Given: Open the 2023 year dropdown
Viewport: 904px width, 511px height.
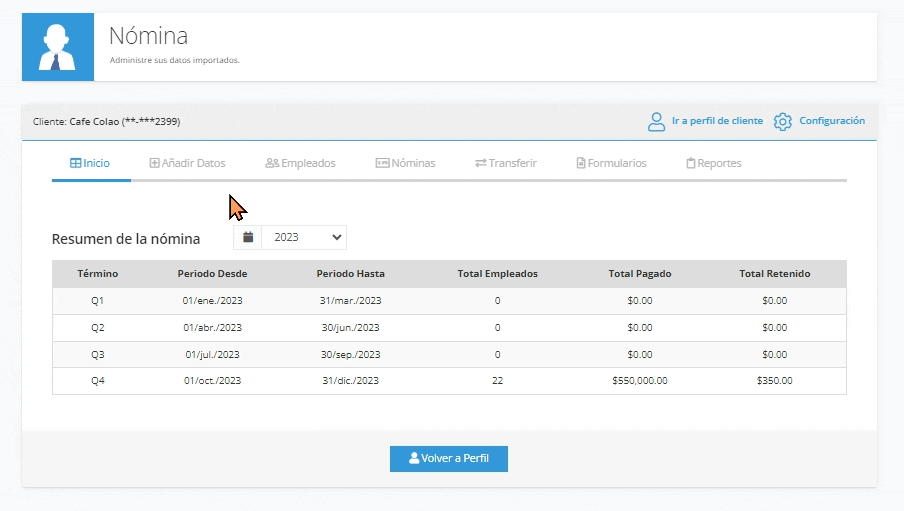Looking at the screenshot, I should 304,237.
